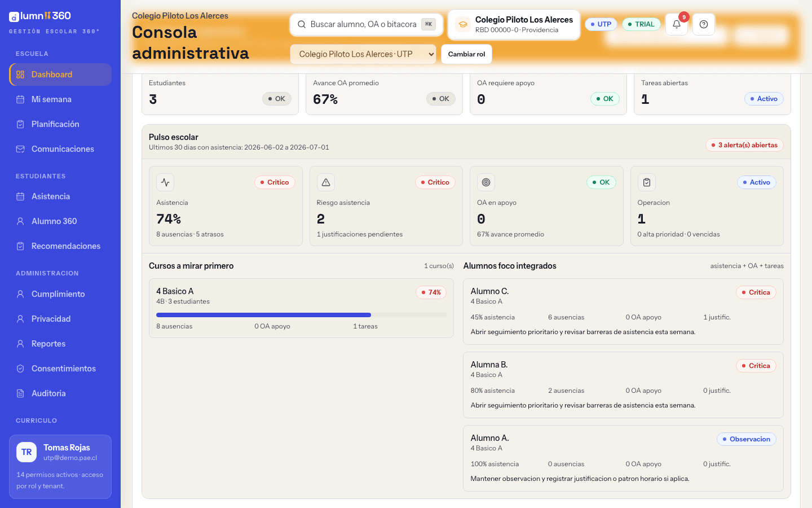Click the UTP role badge

point(601,24)
